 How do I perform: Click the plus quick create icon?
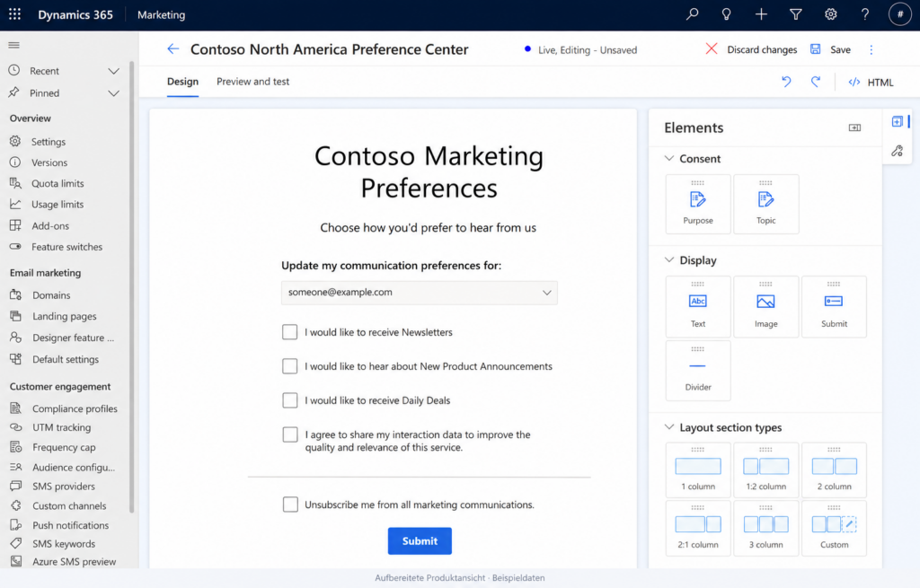coord(761,14)
